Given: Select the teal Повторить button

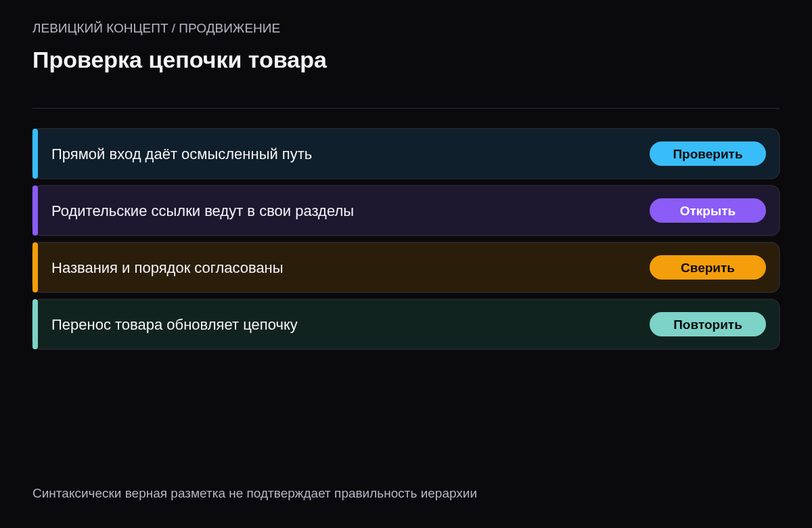Looking at the screenshot, I should [708, 324].
